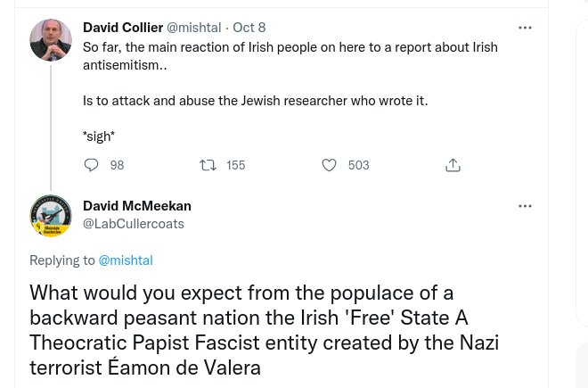Open the more options menu on David McMeekan's reply

[525, 206]
